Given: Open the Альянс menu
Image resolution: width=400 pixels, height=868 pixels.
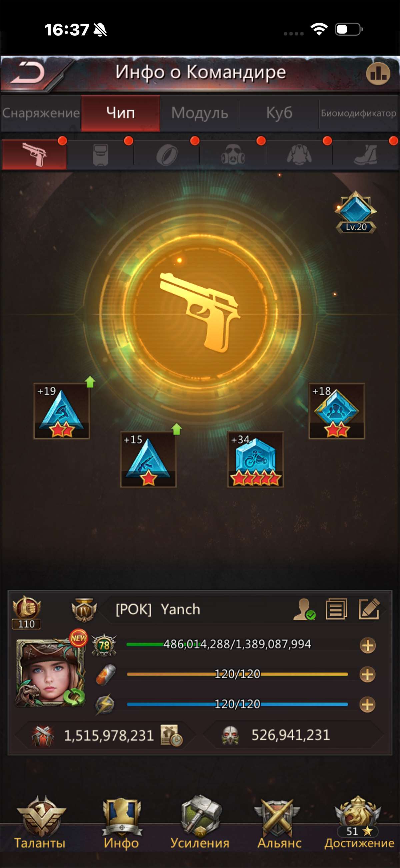Looking at the screenshot, I should [279, 823].
